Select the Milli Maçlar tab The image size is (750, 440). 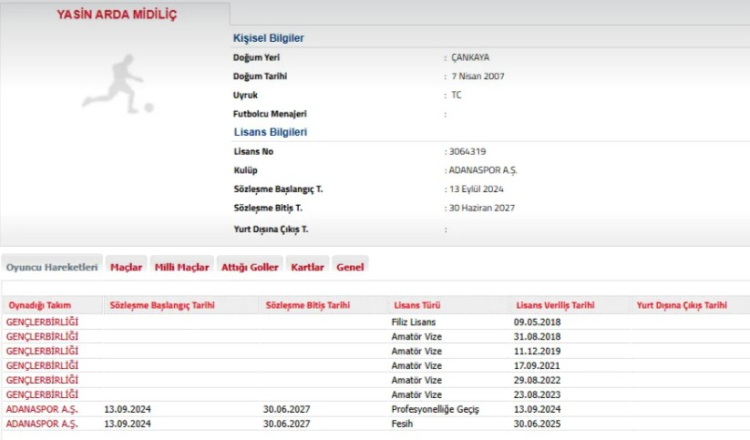(x=181, y=267)
